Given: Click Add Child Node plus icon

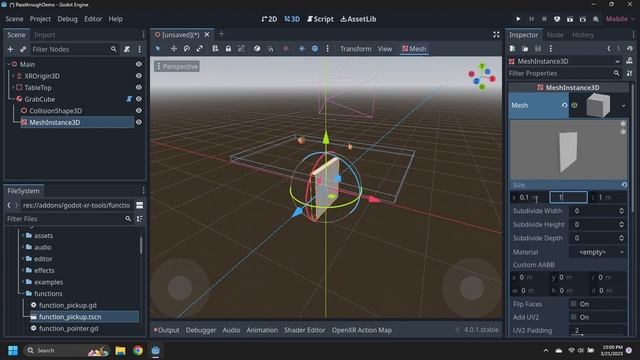Looking at the screenshot, I should coord(10,49).
